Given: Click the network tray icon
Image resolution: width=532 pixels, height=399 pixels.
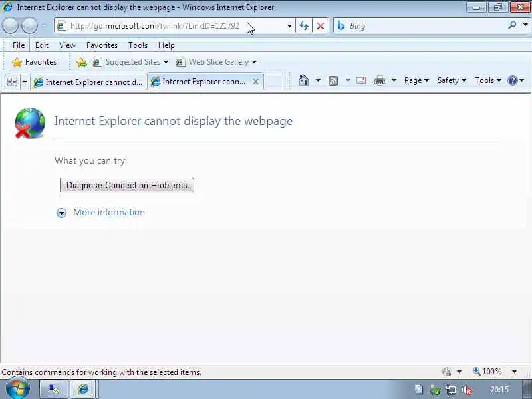Looking at the screenshot, I should coord(451,390).
